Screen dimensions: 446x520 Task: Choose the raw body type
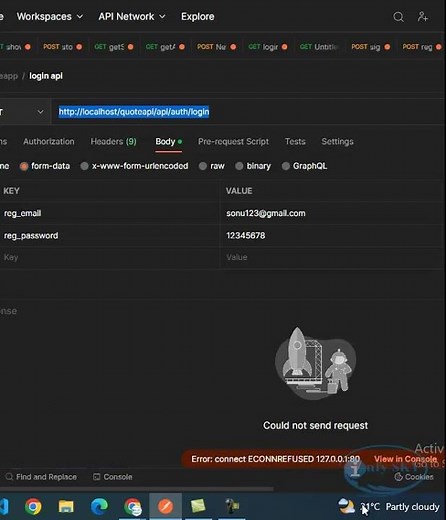click(212, 166)
